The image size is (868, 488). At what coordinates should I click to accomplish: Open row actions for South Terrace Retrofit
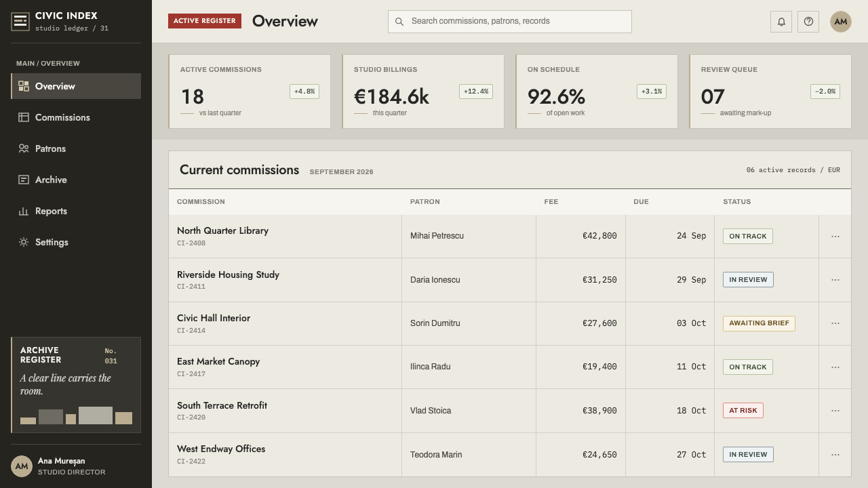(835, 411)
